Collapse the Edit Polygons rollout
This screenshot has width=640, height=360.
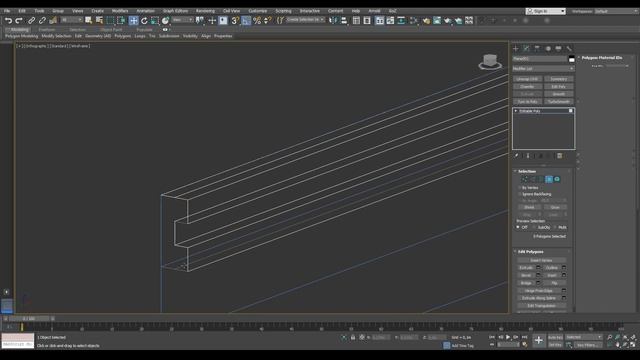[x=530, y=252]
